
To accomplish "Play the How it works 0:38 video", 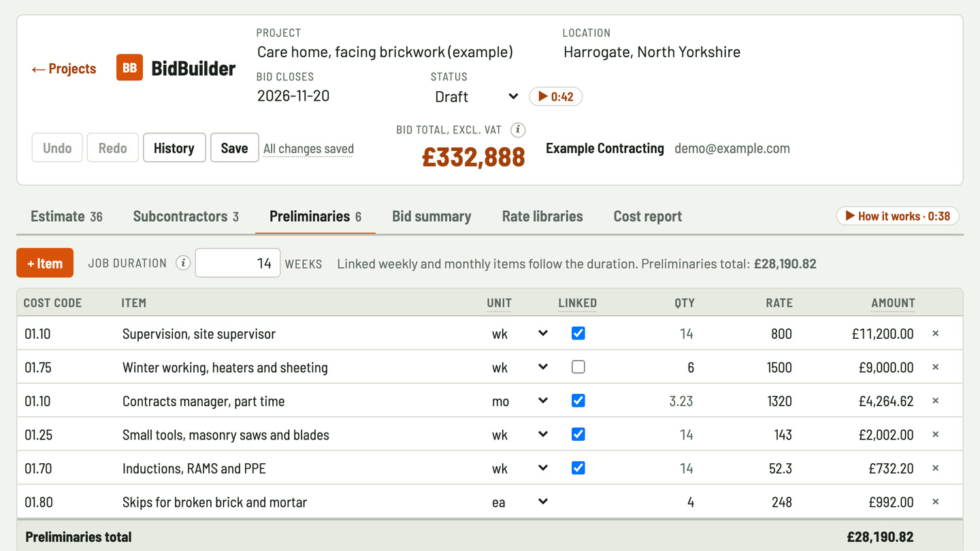I will (898, 216).
